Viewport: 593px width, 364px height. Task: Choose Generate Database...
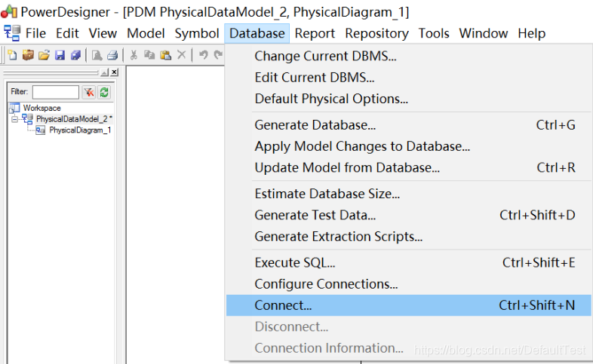coord(408,124)
